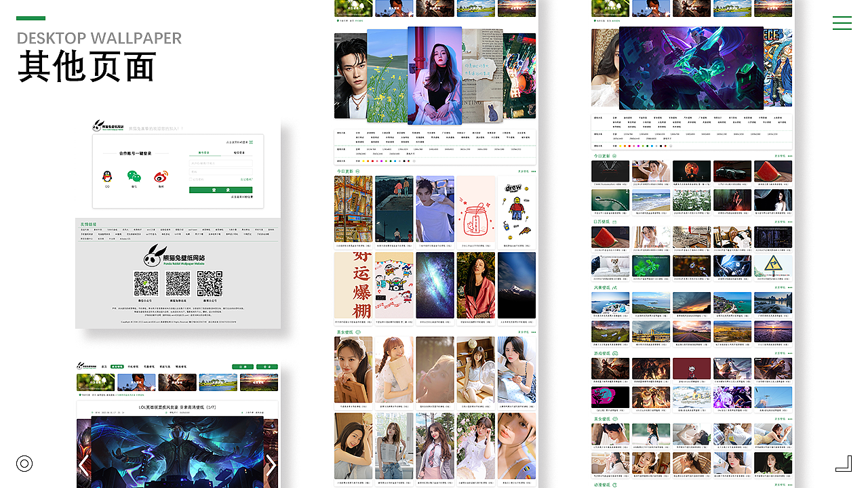Toggle the remember password checkbox
Screen dimensions: 868x488
pyautogui.click(x=191, y=180)
